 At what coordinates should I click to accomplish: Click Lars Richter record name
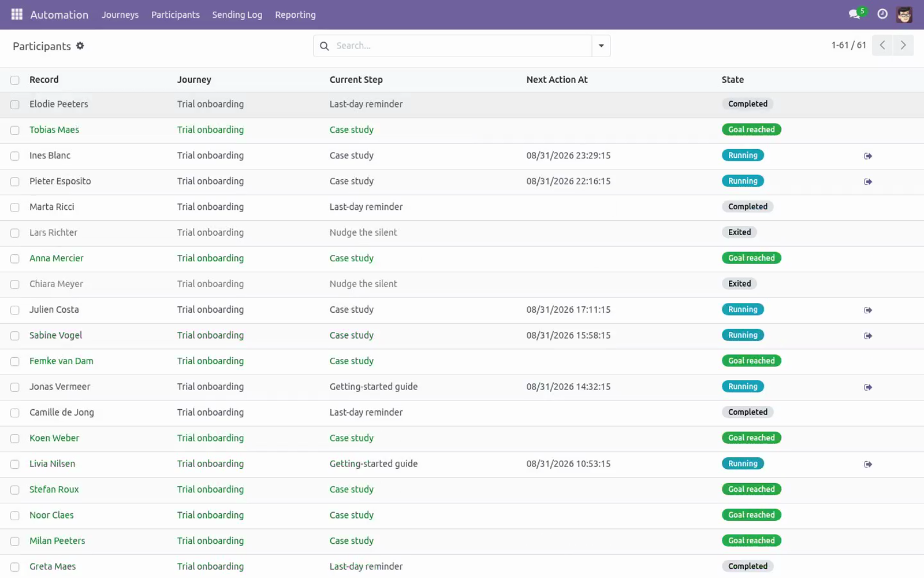[x=53, y=232]
